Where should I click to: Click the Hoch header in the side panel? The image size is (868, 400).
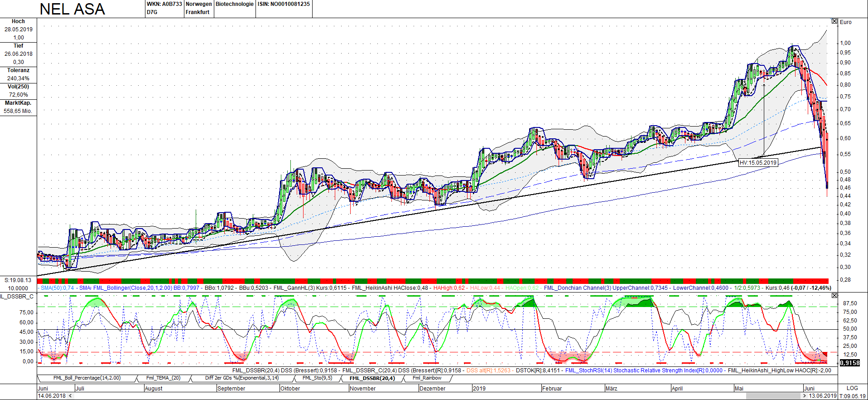pos(18,21)
